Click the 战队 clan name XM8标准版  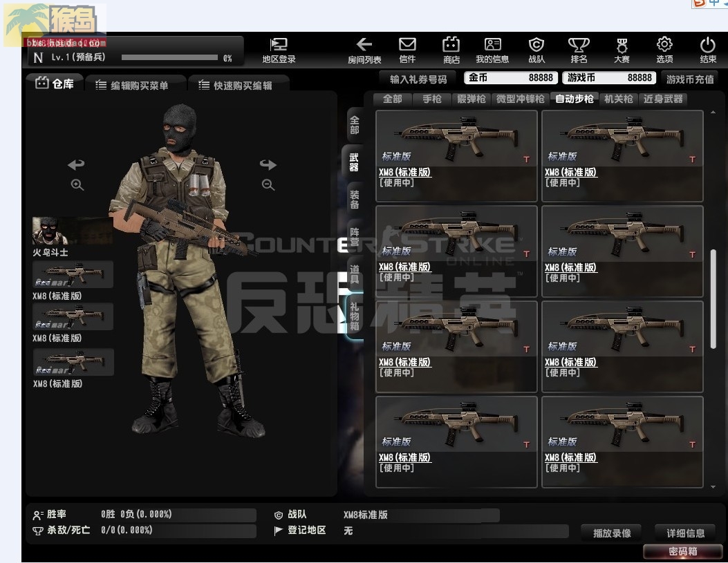pos(366,515)
